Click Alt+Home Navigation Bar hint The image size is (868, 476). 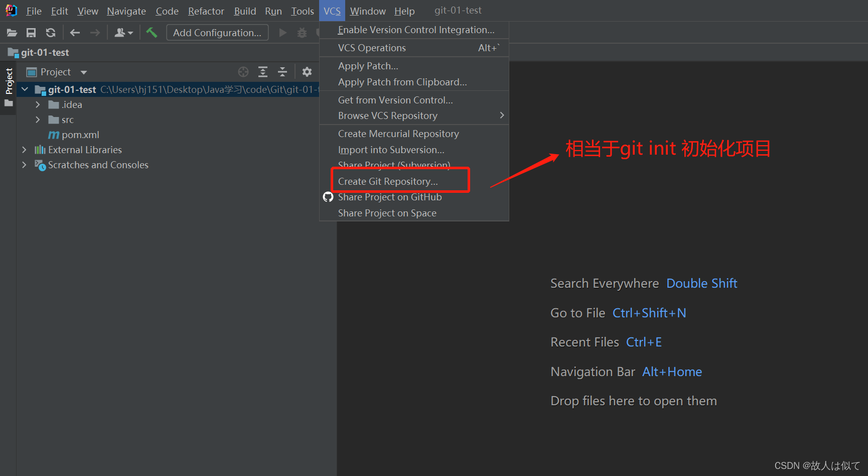(x=672, y=372)
